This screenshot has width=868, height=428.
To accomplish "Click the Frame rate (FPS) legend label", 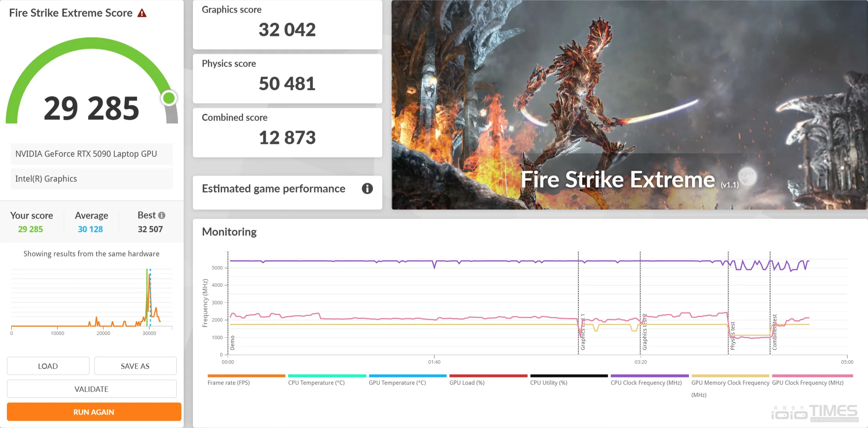I will point(228,383).
